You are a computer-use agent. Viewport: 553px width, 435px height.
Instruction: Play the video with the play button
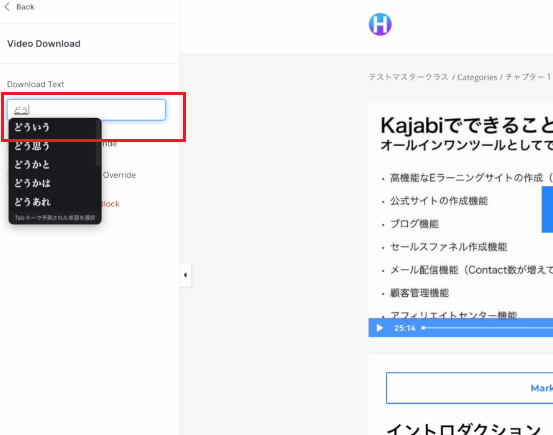379,328
